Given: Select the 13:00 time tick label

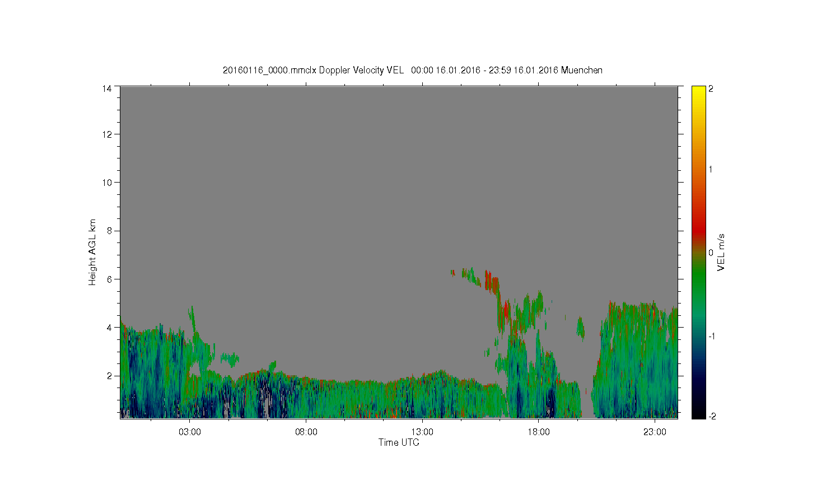Looking at the screenshot, I should pos(422,432).
